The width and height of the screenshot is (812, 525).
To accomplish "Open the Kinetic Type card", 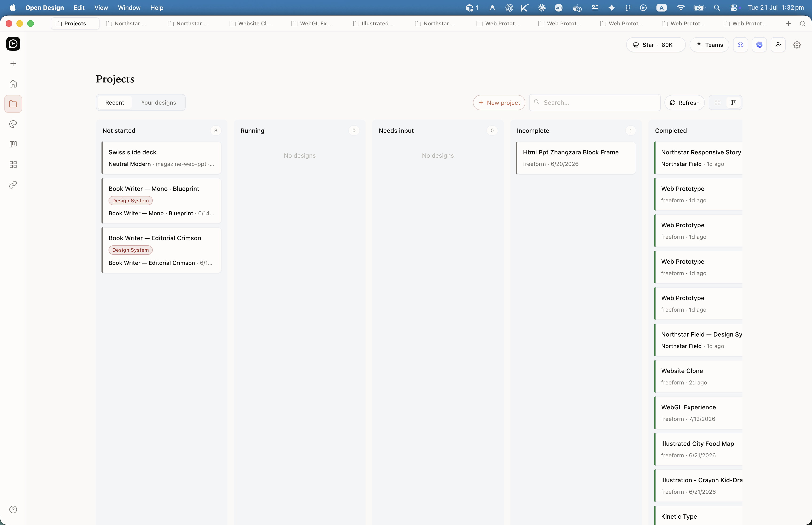I will (698, 515).
